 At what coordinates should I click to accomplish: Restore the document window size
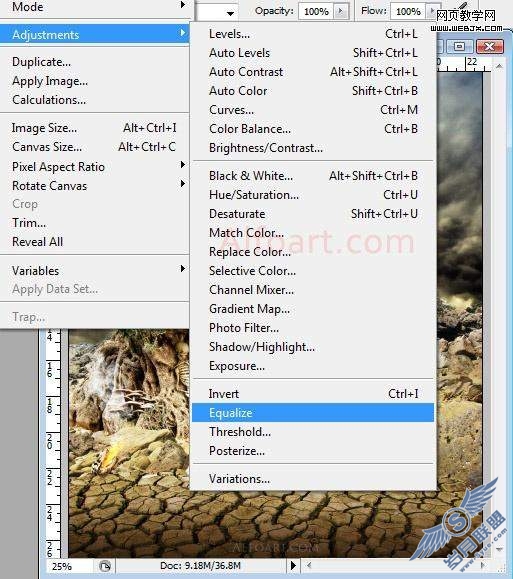click(x=459, y=47)
